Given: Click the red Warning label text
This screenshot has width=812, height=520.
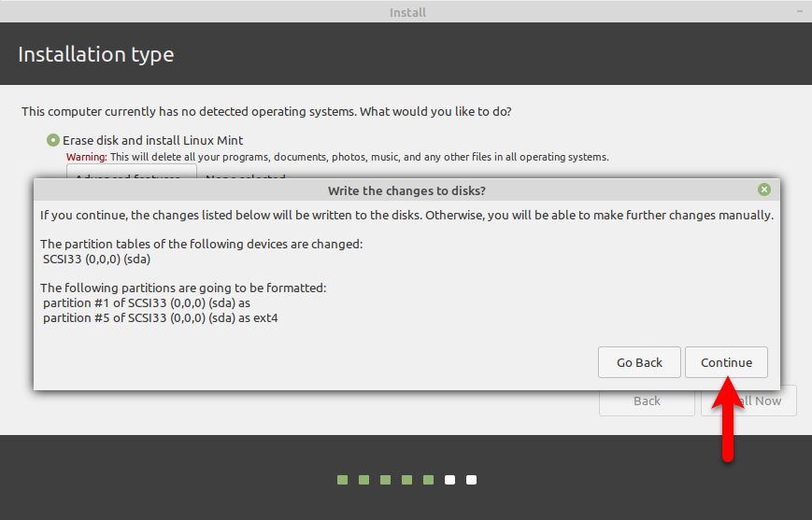Looking at the screenshot, I should click(x=87, y=157).
